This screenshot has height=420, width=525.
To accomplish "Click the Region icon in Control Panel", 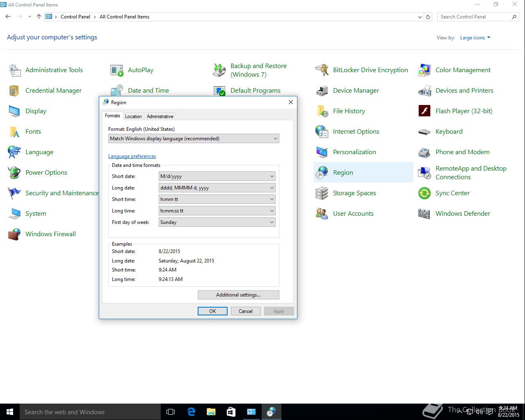I will click(x=322, y=173).
